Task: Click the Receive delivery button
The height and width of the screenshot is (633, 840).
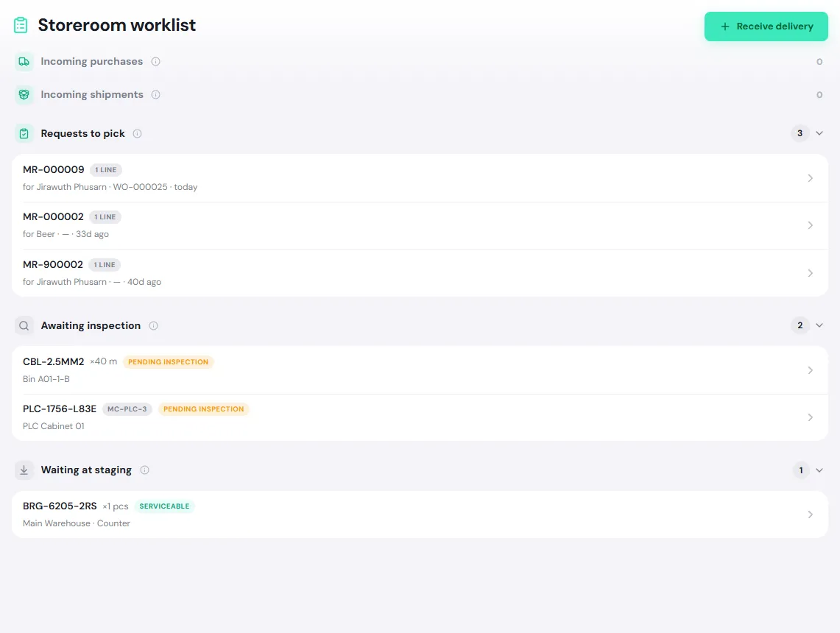Action: 766,26
